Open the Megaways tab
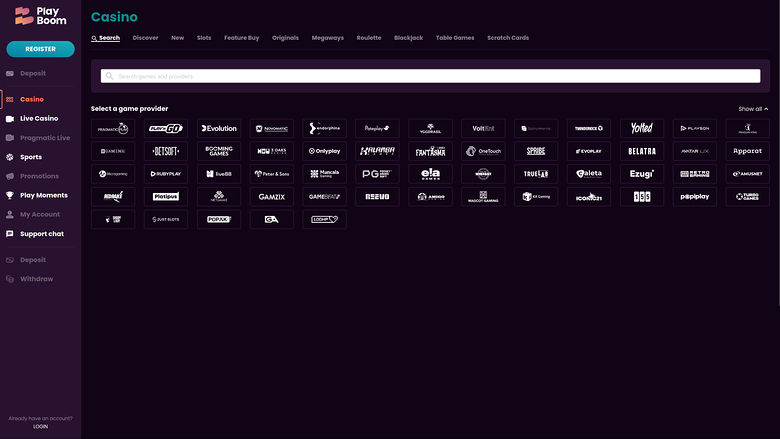The image size is (780, 439). (327, 38)
